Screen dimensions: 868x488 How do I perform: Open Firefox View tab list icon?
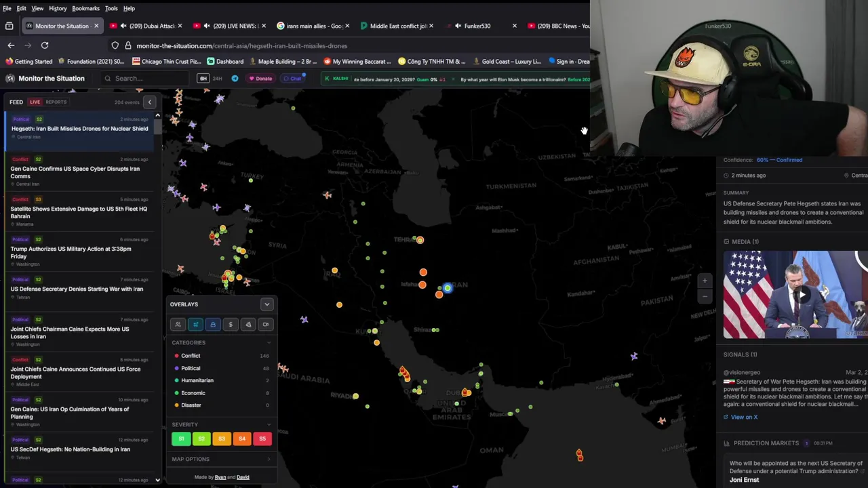tap(9, 26)
